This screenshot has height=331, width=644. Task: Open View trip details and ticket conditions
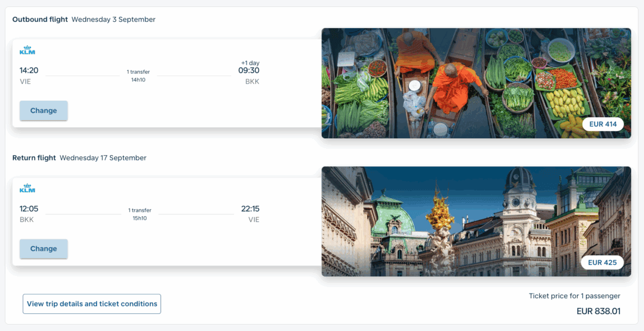(x=92, y=304)
